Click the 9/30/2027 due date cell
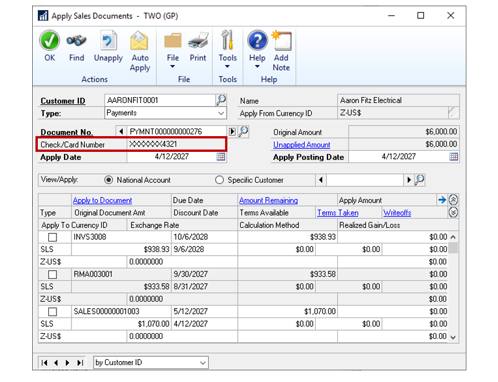Image resolution: width=498 pixels, height=382 pixels. tap(204, 274)
